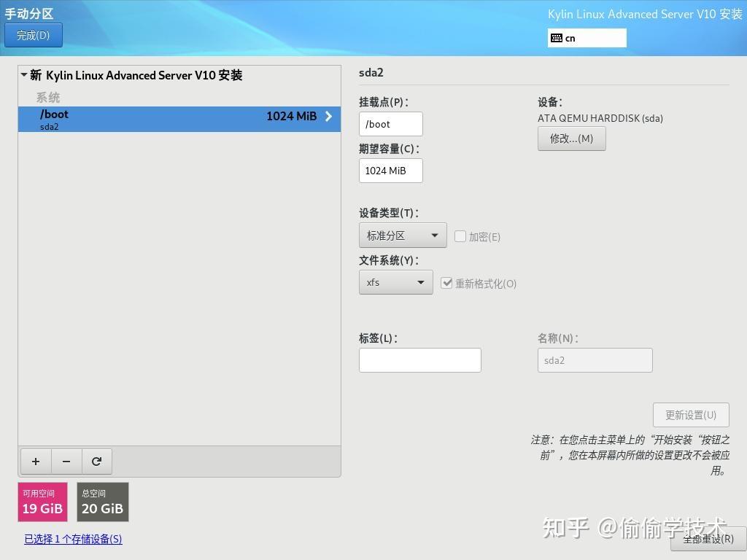The image size is (747, 560).
Task: Open the 设备类型 standard partition dropdown
Action: pos(402,235)
